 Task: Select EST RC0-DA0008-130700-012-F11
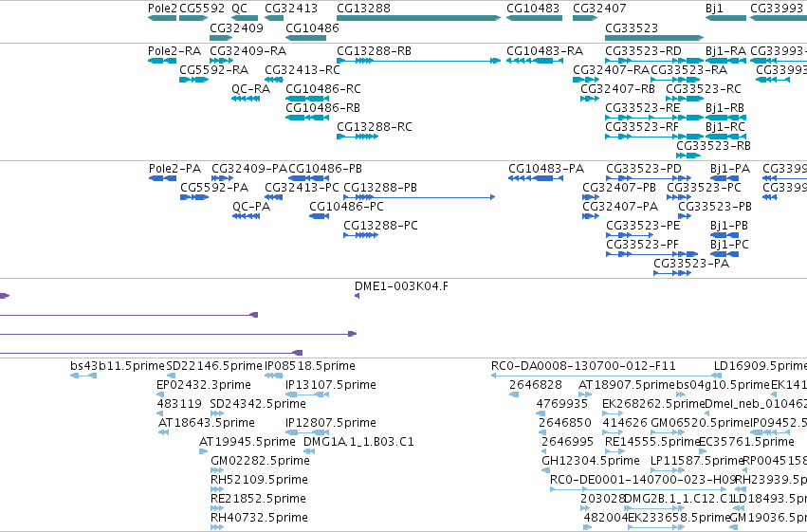pyautogui.click(x=606, y=376)
